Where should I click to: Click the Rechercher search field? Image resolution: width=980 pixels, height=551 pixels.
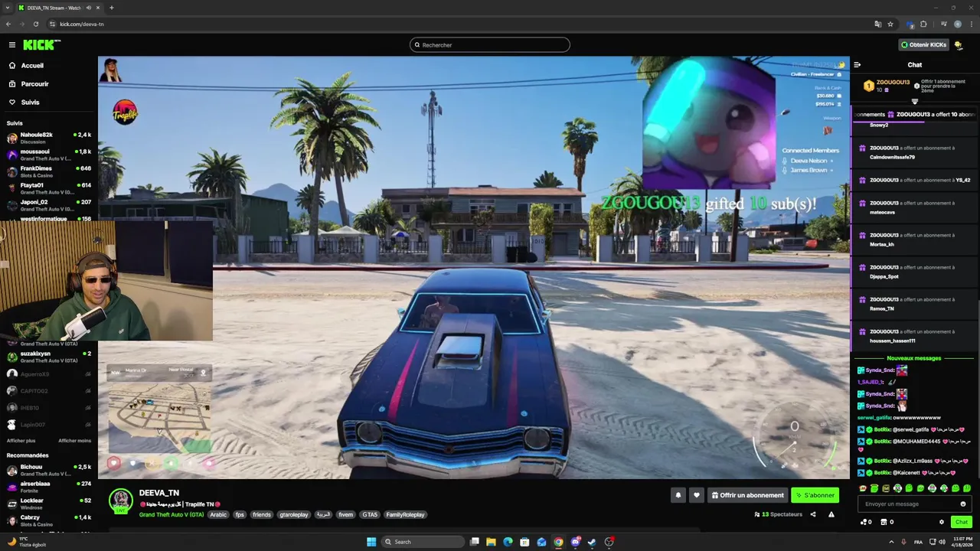[x=490, y=45]
